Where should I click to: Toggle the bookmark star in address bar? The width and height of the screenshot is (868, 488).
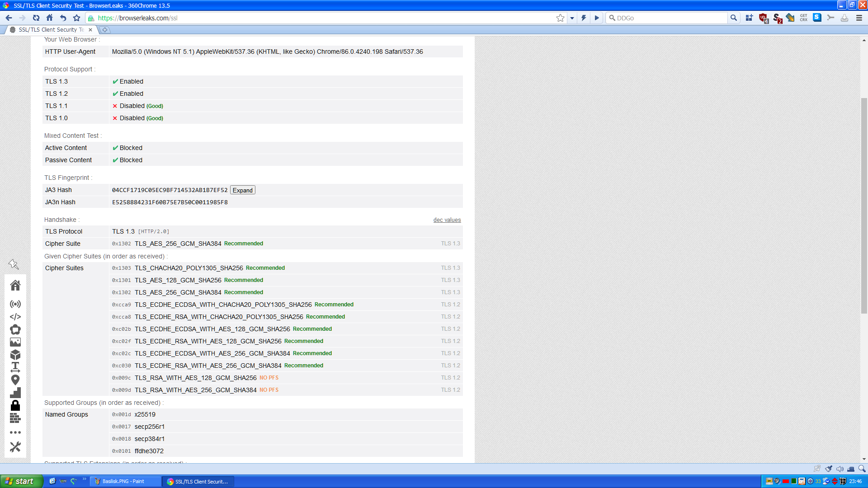[561, 18]
